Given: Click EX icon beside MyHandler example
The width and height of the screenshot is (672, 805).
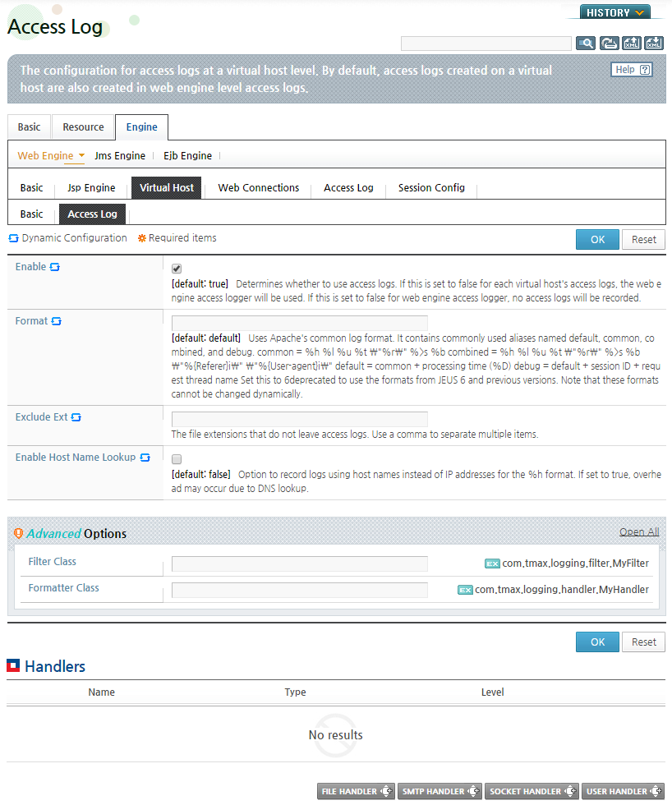Looking at the screenshot, I should click(465, 590).
